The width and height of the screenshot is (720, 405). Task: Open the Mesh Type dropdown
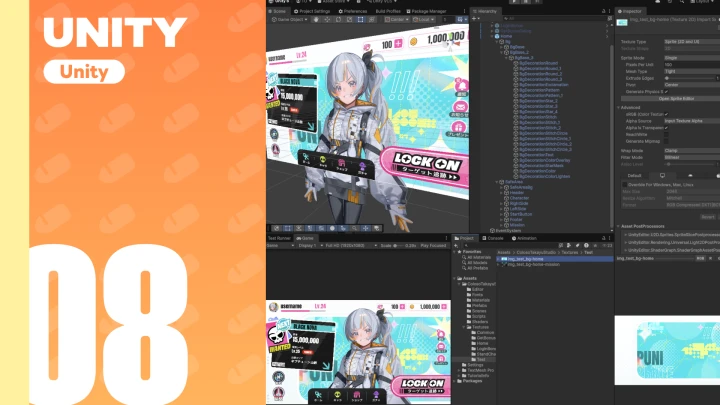(692, 72)
